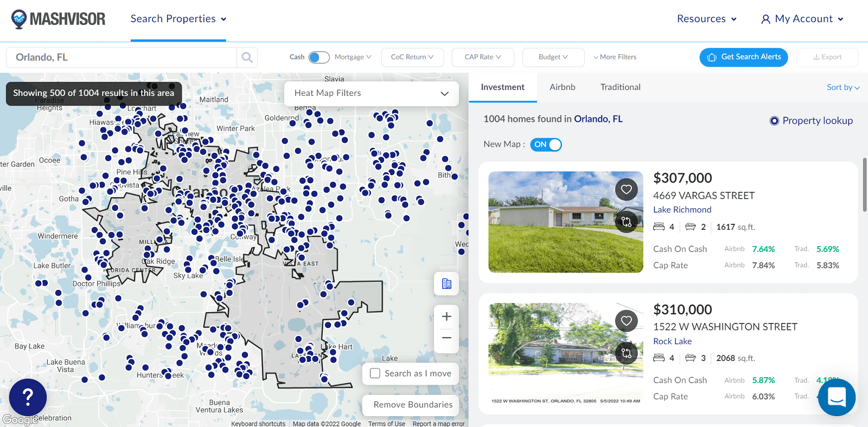Open the Resources dropdown
868x427 pixels.
[707, 19]
